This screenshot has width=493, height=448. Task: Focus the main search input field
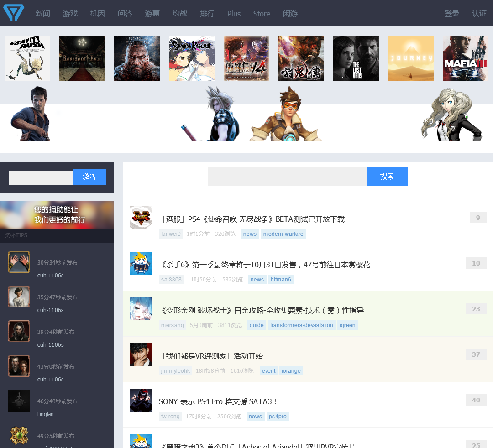[x=288, y=177]
